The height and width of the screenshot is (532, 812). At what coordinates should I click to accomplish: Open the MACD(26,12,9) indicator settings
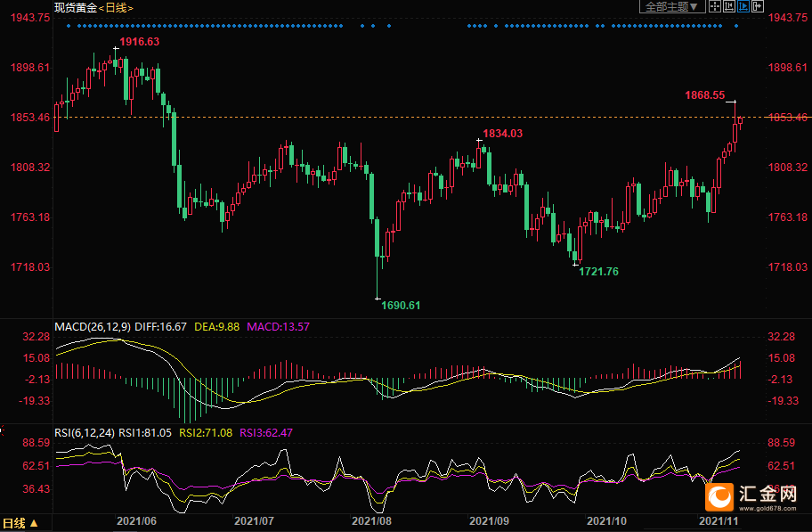click(x=93, y=327)
